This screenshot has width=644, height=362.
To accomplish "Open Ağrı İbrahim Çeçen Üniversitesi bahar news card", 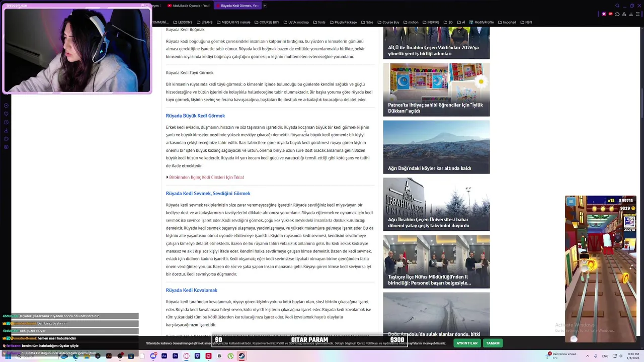I will (x=436, y=204).
